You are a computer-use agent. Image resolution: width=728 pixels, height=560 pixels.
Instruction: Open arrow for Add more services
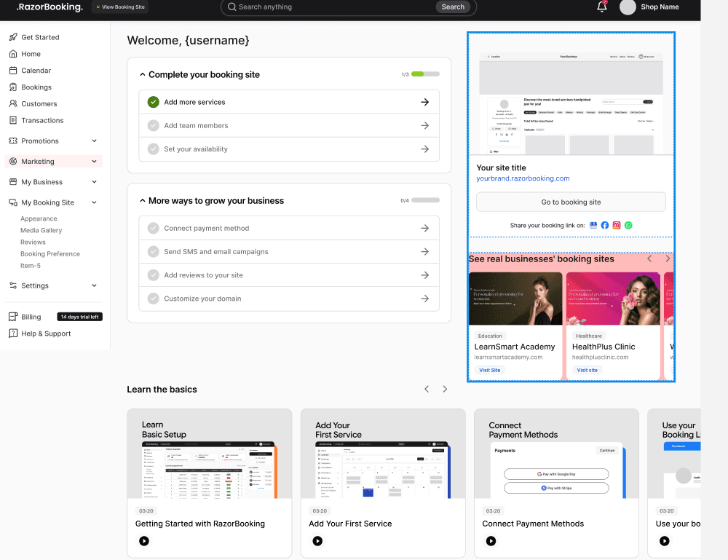[424, 102]
